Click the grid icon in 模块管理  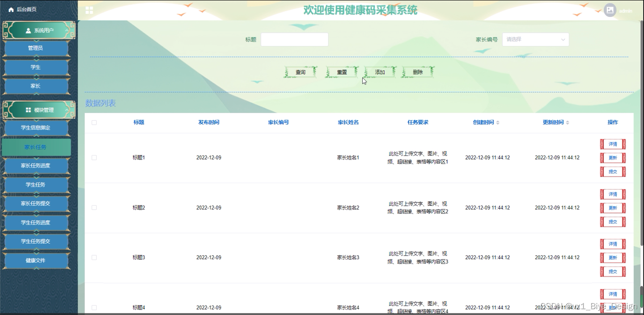29,110
